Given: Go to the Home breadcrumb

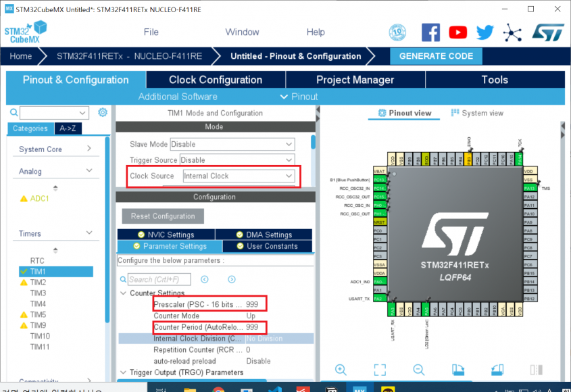Looking at the screenshot, I should pyautogui.click(x=21, y=56).
